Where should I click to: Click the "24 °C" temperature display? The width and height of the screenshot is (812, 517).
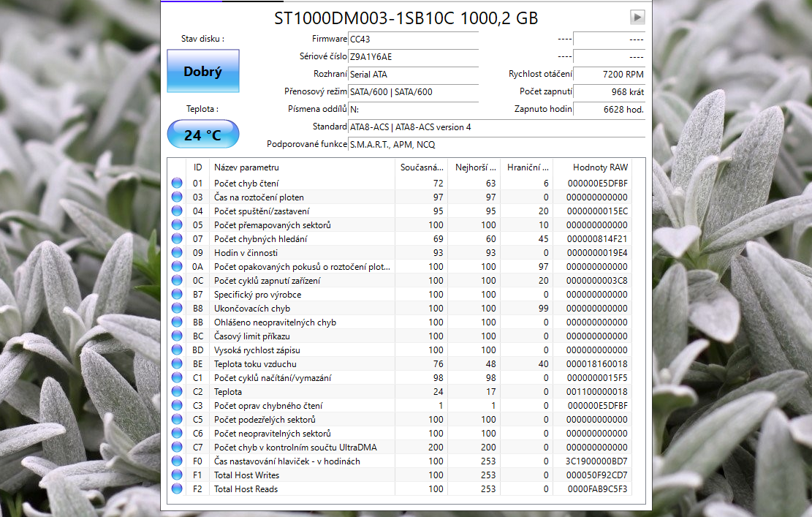(202, 134)
